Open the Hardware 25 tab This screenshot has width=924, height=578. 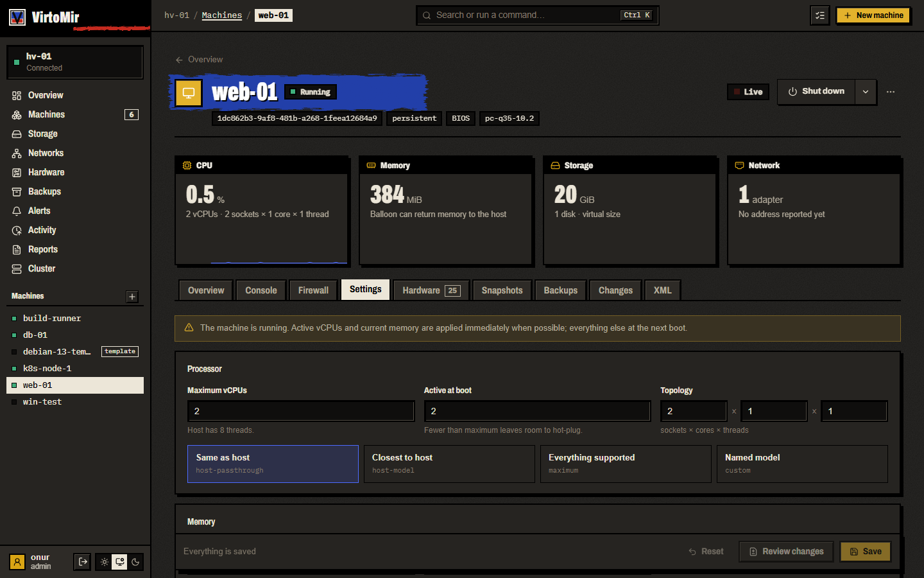coord(431,290)
